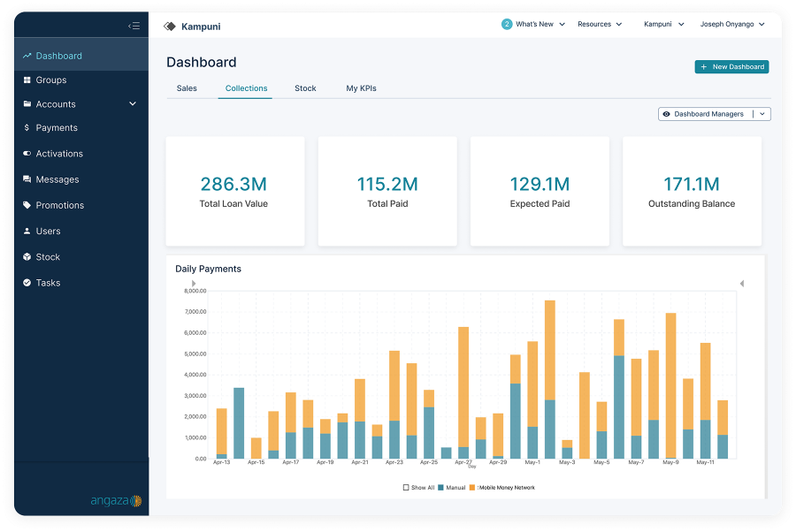This screenshot has width=796, height=532.
Task: Collapse the sidebar using the menu icon
Action: [134, 26]
